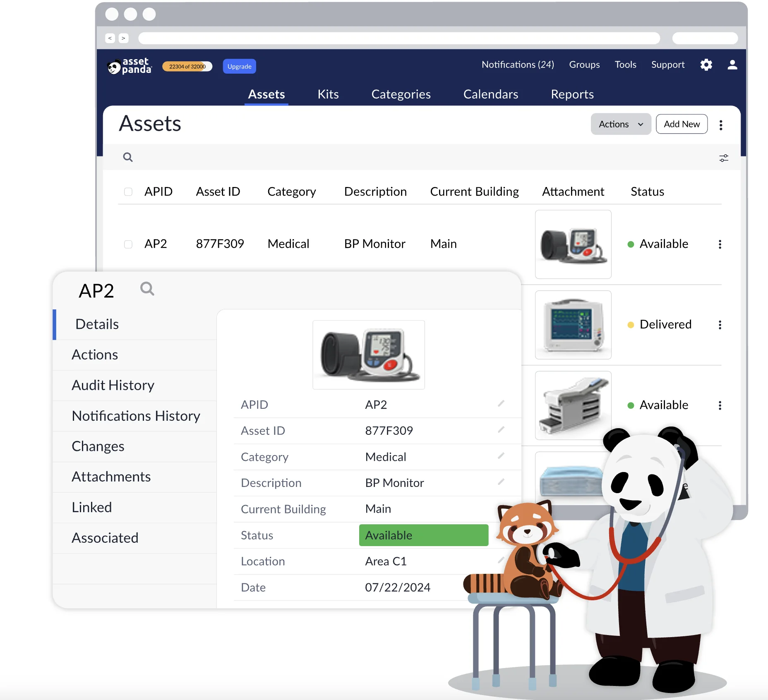This screenshot has height=700, width=768.
Task: Open the kebab menu next to Add New
Action: tap(721, 125)
